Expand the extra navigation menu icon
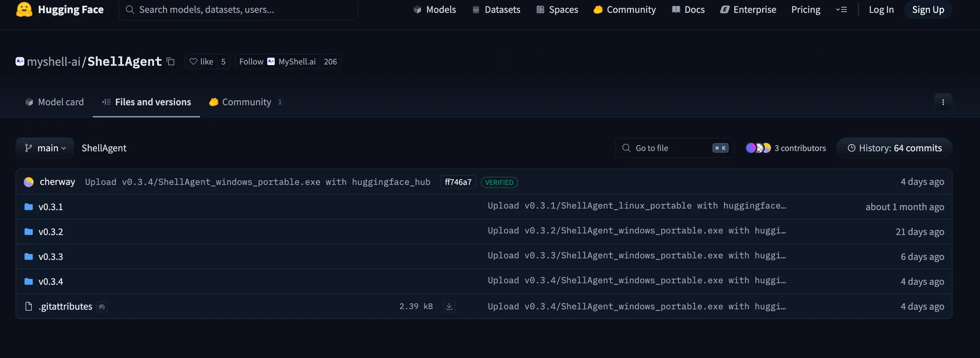This screenshot has width=980, height=358. point(841,10)
